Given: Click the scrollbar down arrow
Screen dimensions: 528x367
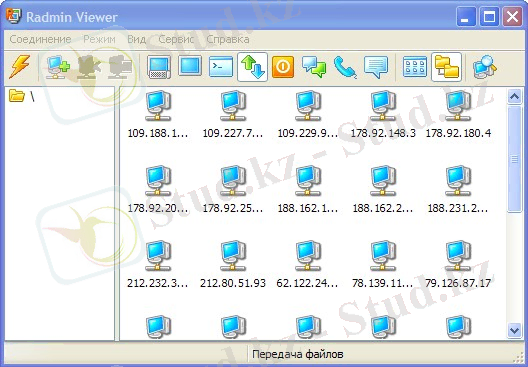Looking at the screenshot, I should point(514,330).
